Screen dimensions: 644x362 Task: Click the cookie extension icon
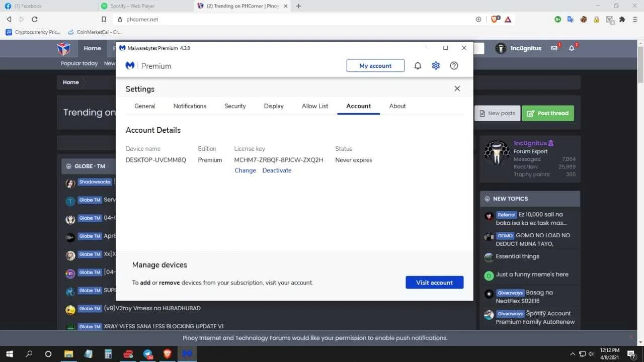[x=584, y=19]
